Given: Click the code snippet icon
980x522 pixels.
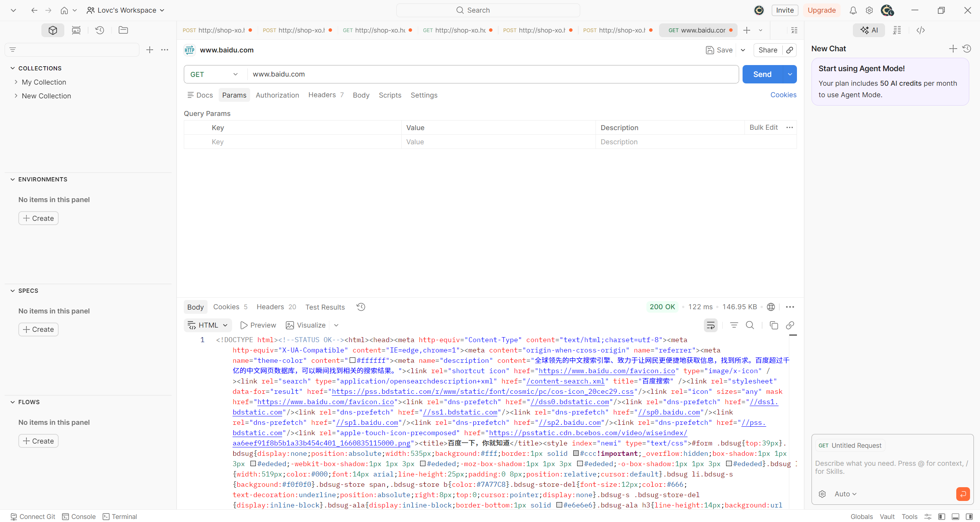Looking at the screenshot, I should click(x=921, y=30).
